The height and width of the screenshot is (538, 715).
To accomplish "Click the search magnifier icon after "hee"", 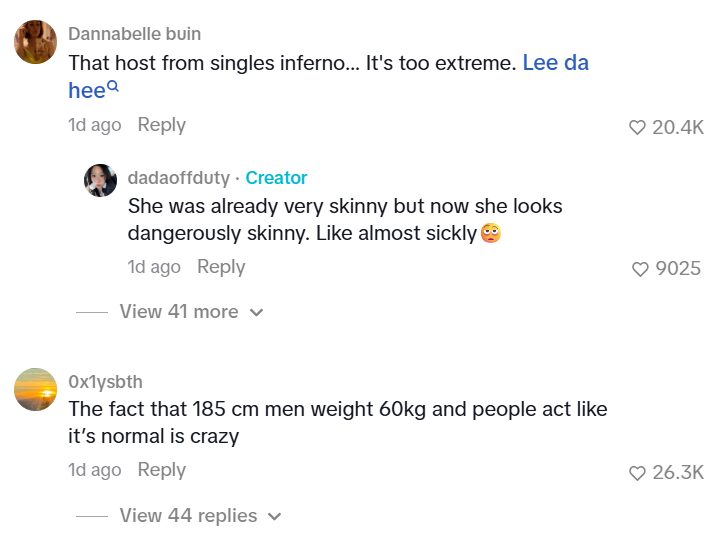I will pos(113,87).
